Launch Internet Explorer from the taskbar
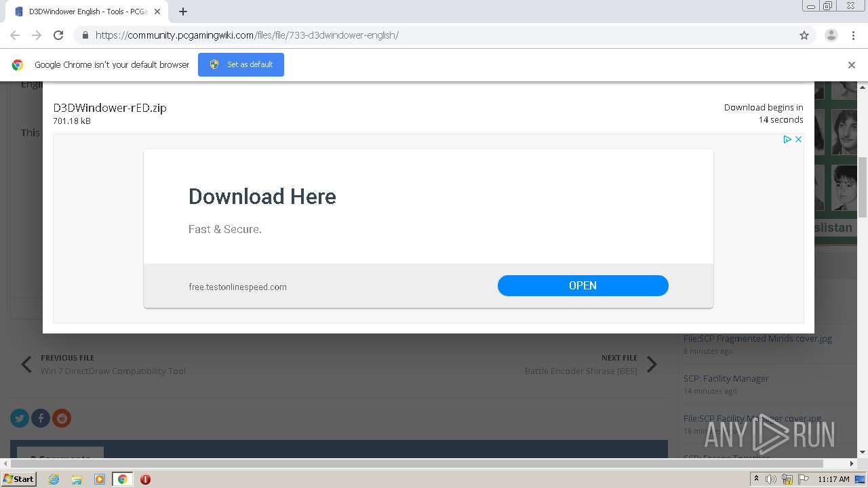Screen dimensions: 868x488 (54, 479)
